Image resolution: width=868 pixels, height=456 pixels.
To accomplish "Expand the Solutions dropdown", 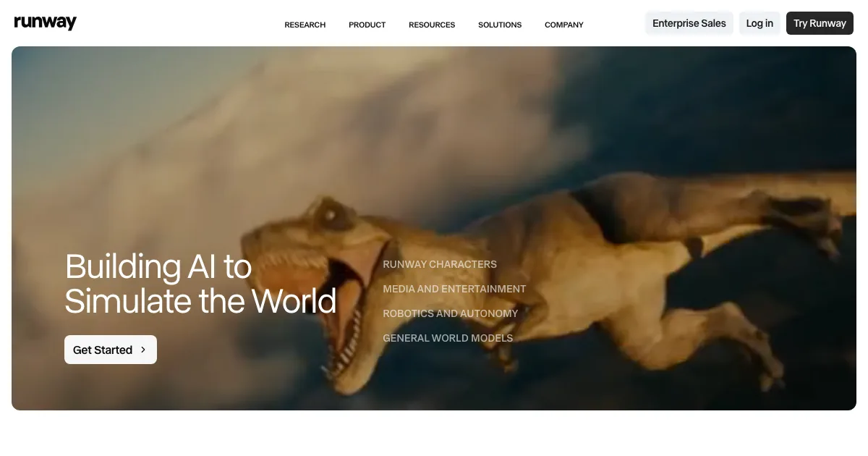I will pyautogui.click(x=499, y=25).
